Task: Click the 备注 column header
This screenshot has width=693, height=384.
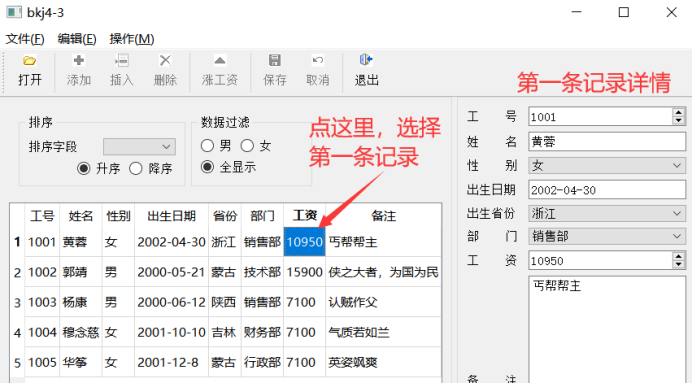Action: [x=383, y=216]
